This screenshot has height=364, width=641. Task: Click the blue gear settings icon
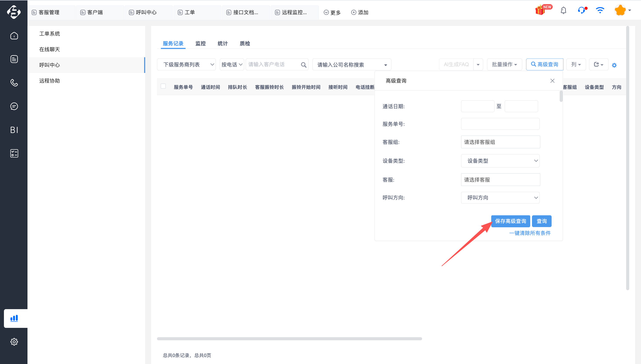[x=614, y=65]
